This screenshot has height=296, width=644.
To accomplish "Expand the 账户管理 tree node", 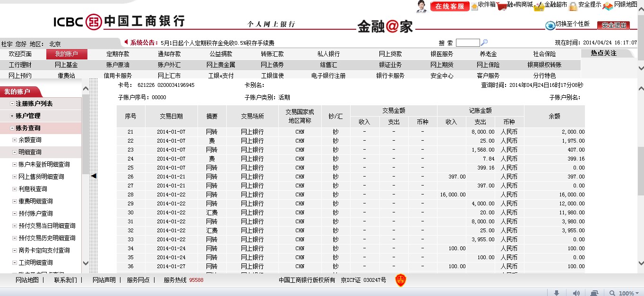I will (13, 116).
